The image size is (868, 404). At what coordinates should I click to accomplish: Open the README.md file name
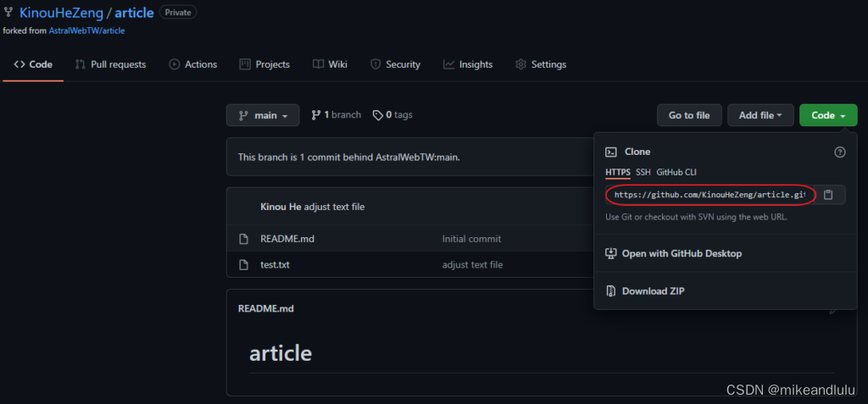point(287,239)
